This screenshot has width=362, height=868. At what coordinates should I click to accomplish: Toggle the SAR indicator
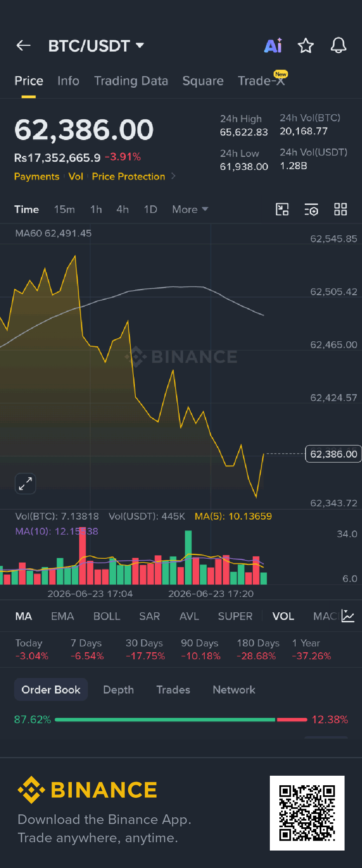[x=149, y=616]
